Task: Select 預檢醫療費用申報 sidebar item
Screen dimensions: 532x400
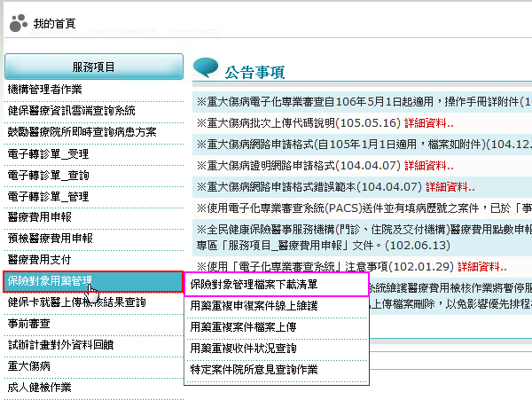Action: (50, 239)
